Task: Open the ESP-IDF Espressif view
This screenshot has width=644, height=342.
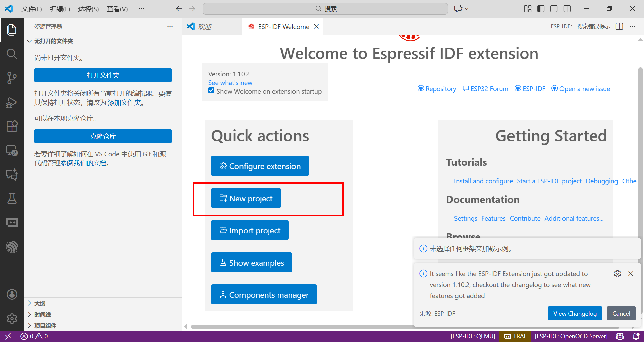Action: pyautogui.click(x=12, y=247)
